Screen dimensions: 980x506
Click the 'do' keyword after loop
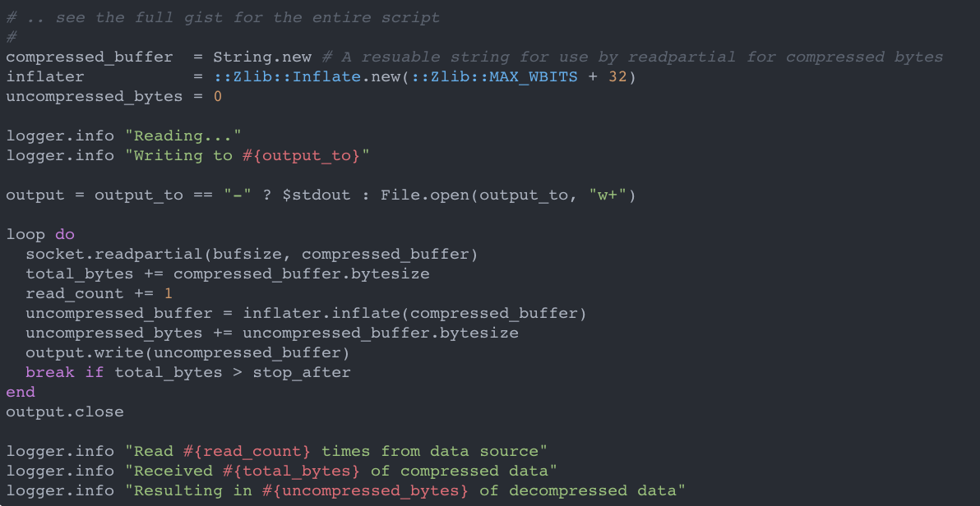65,234
